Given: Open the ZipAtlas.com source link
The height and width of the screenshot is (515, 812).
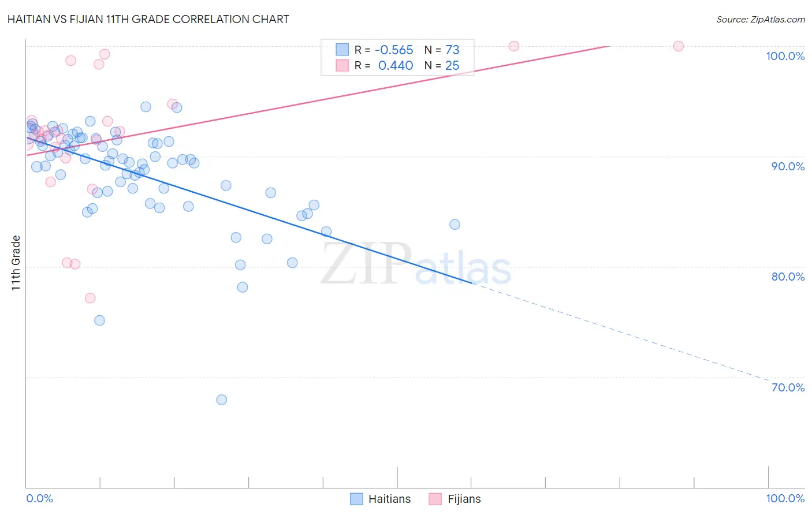Looking at the screenshot, I should [x=761, y=20].
